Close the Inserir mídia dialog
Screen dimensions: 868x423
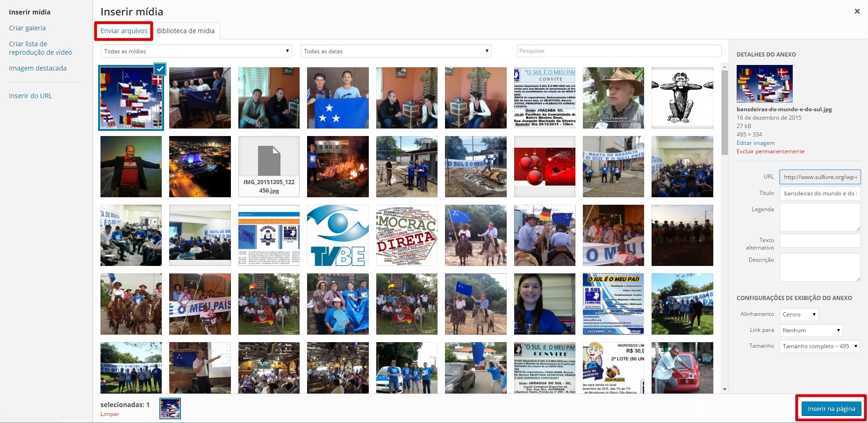point(857,11)
